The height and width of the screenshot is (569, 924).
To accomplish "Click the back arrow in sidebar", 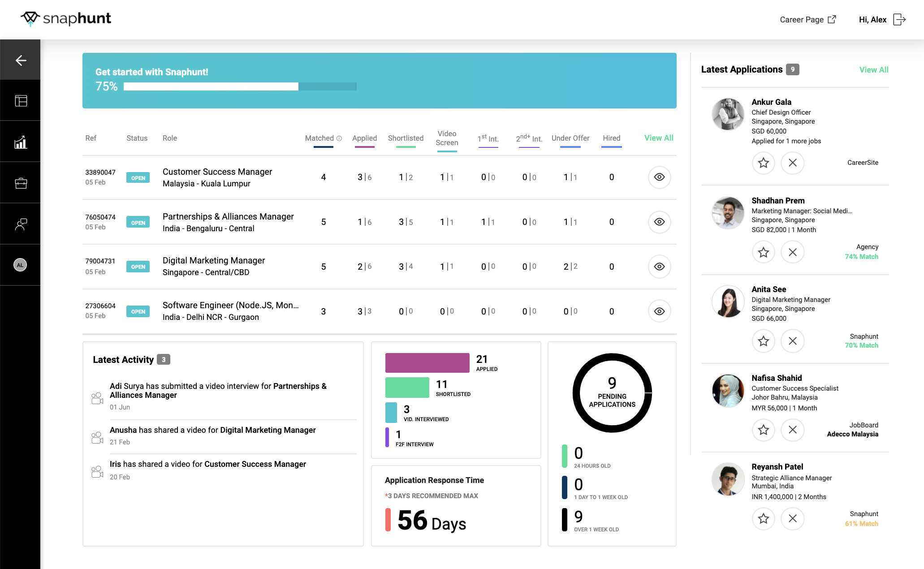I will (21, 60).
